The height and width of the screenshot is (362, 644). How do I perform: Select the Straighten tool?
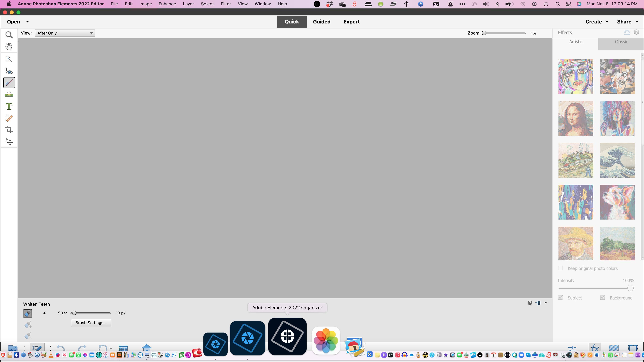[9, 95]
